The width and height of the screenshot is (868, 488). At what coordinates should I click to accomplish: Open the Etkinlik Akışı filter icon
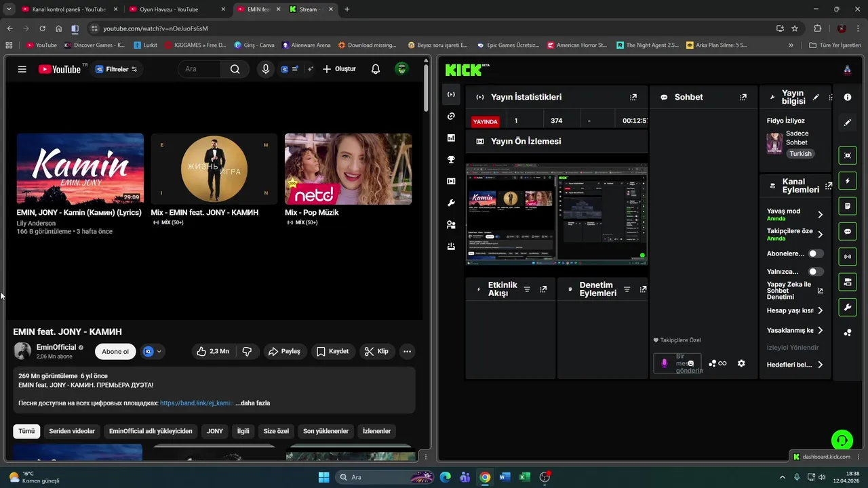coord(527,289)
